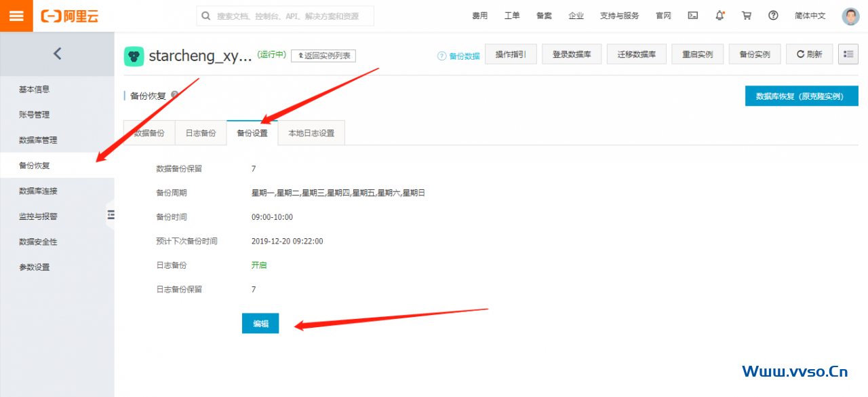868x397 pixels.
Task: Select 数据库连接 in the sidebar
Action: pos(38,191)
